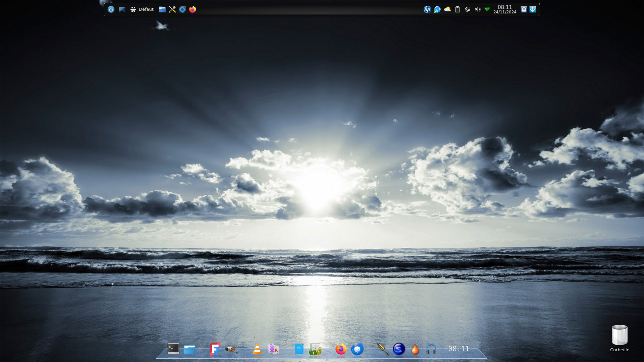Launch Firefox from the top panel
644x362 pixels.
click(x=193, y=9)
